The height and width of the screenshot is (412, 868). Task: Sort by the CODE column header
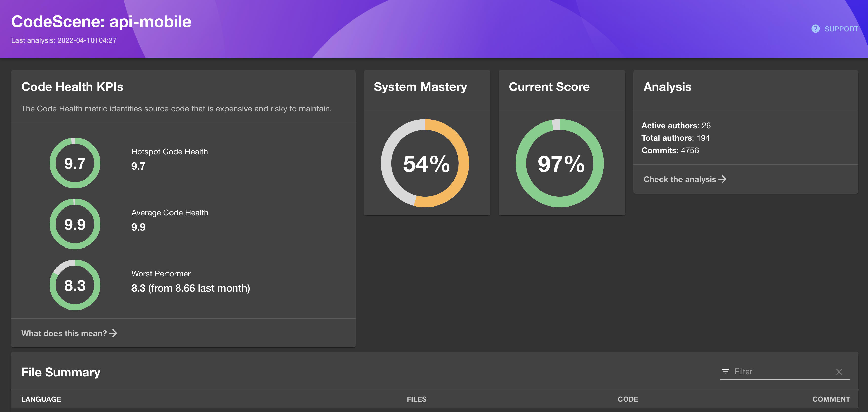point(628,399)
